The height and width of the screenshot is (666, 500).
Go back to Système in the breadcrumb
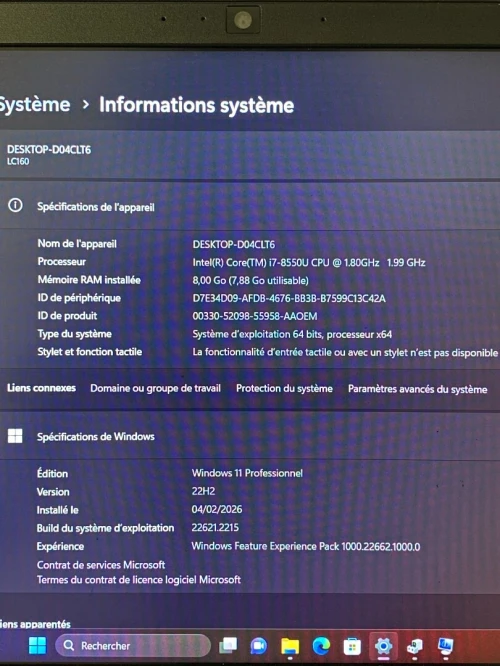(34, 104)
